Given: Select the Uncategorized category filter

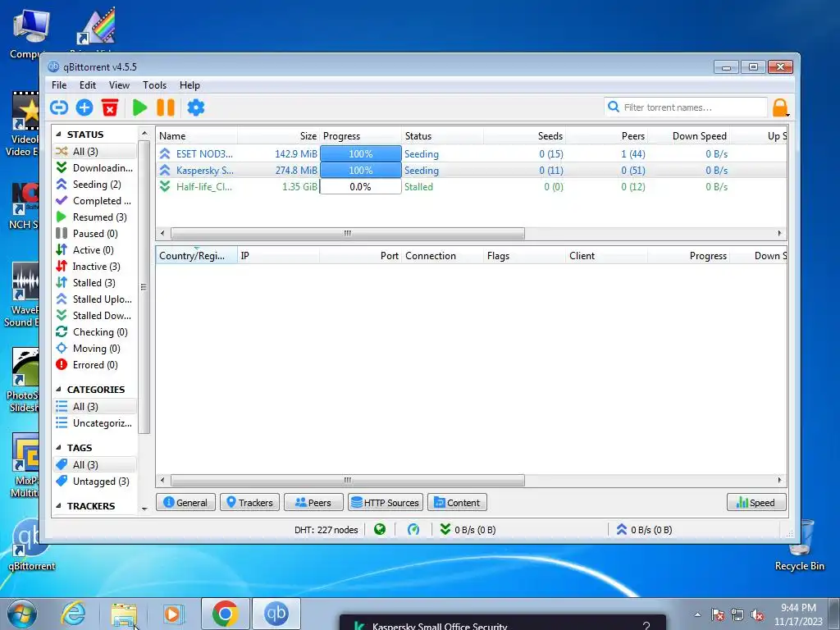Looking at the screenshot, I should 95,423.
